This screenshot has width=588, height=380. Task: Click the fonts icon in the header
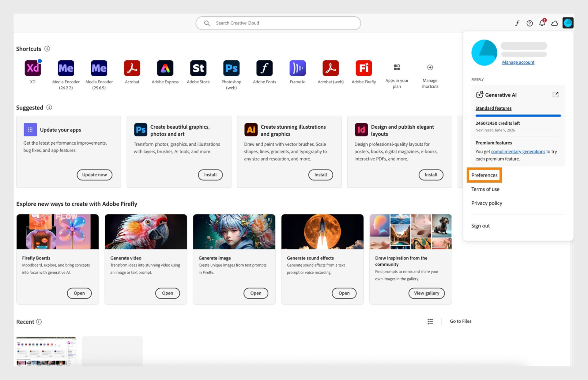517,23
